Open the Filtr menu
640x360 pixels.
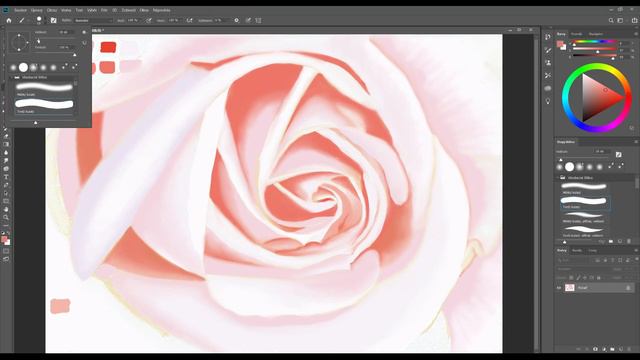(104, 10)
